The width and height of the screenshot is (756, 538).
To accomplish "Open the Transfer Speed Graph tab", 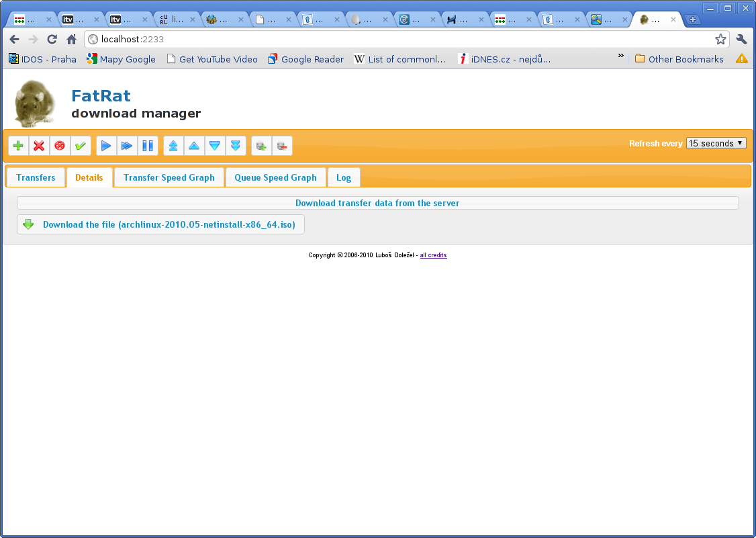I will (169, 177).
